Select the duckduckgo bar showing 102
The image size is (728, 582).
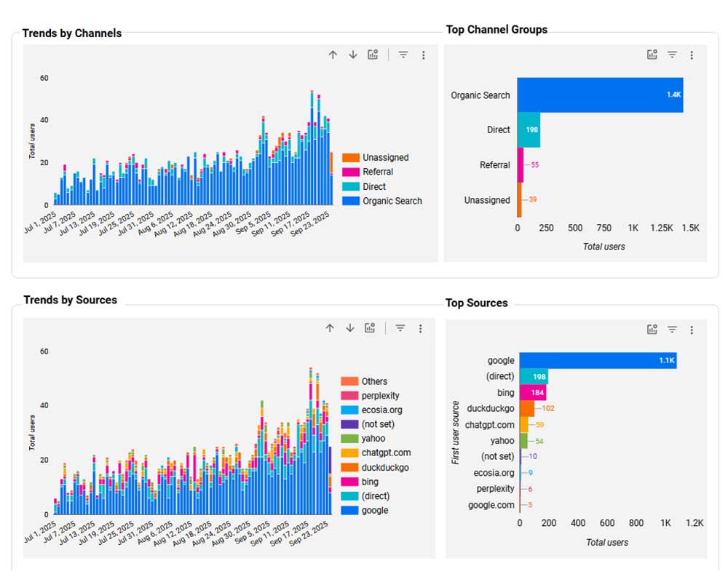point(527,408)
